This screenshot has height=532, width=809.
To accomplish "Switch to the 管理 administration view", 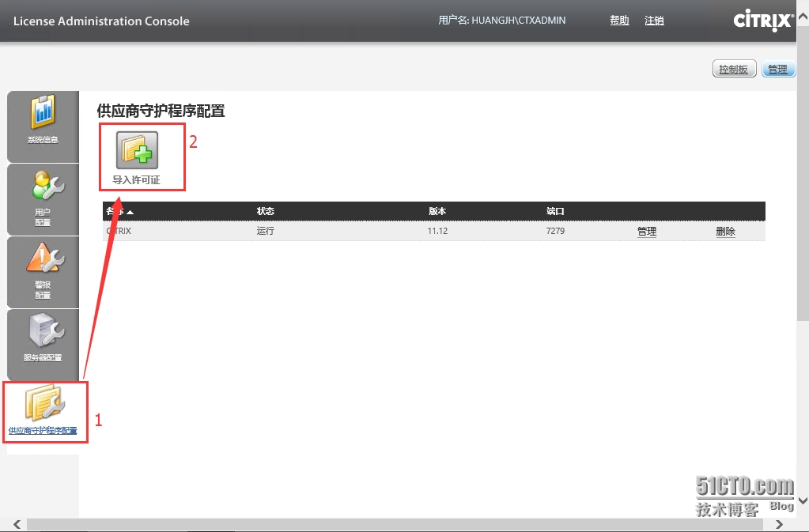I will [x=777, y=69].
